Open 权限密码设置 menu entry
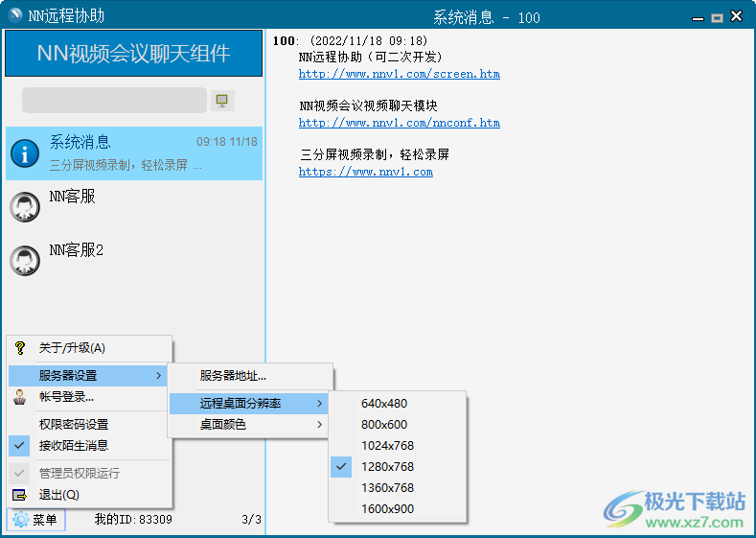 (90, 425)
